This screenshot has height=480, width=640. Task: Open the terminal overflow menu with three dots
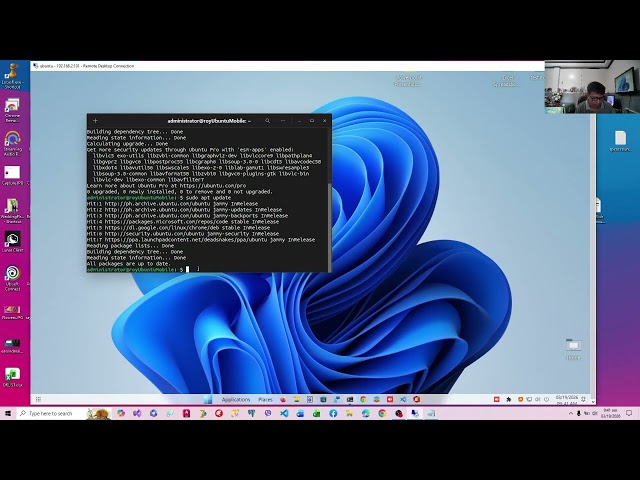pyautogui.click(x=283, y=121)
